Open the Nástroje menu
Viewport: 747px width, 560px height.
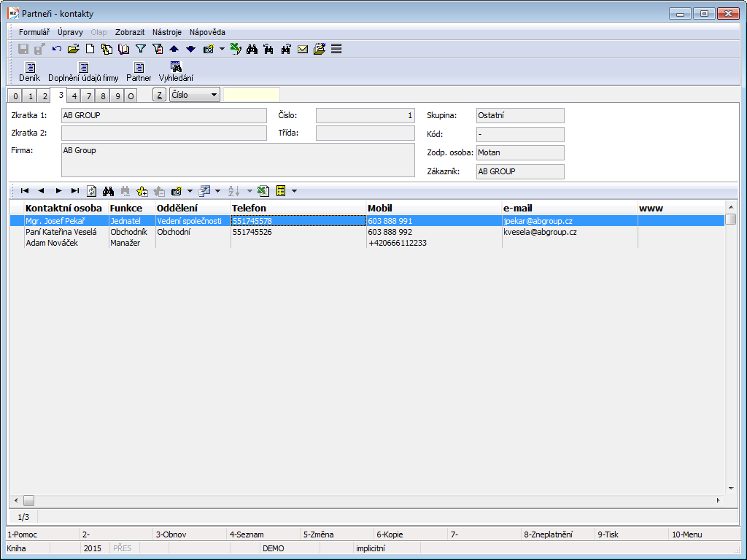167,32
